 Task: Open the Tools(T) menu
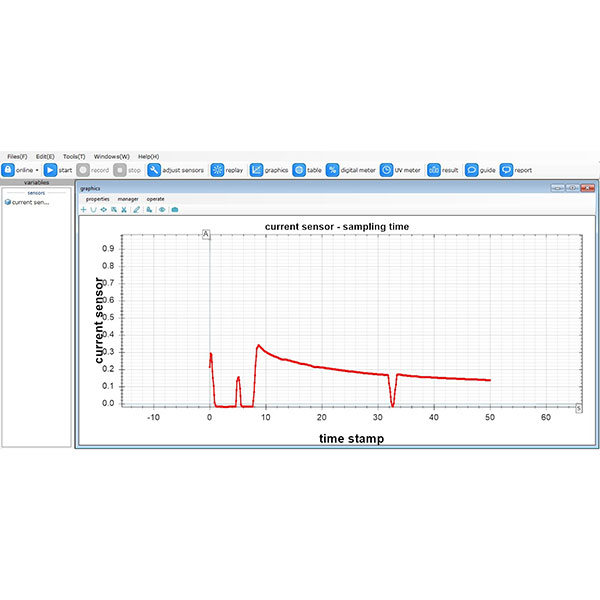point(74,157)
